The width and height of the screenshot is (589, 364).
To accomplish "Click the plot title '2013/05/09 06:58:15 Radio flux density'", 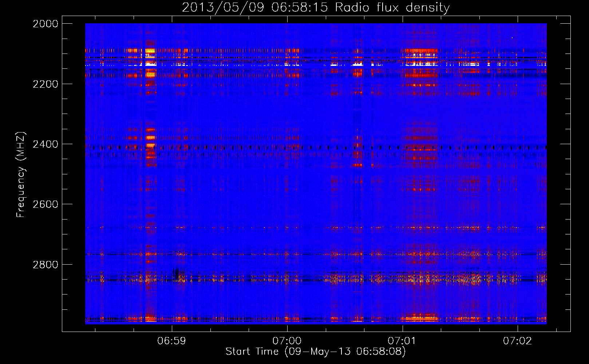I will 316,7.
